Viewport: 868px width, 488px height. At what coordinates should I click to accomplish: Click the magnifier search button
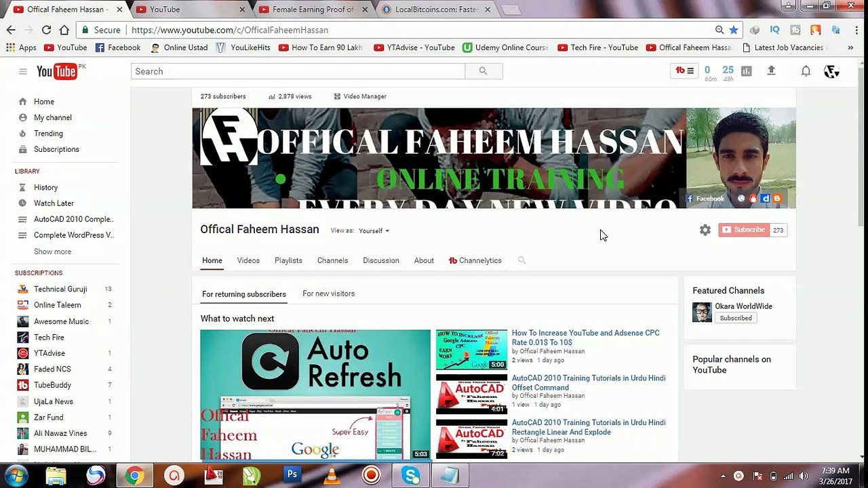[484, 71]
